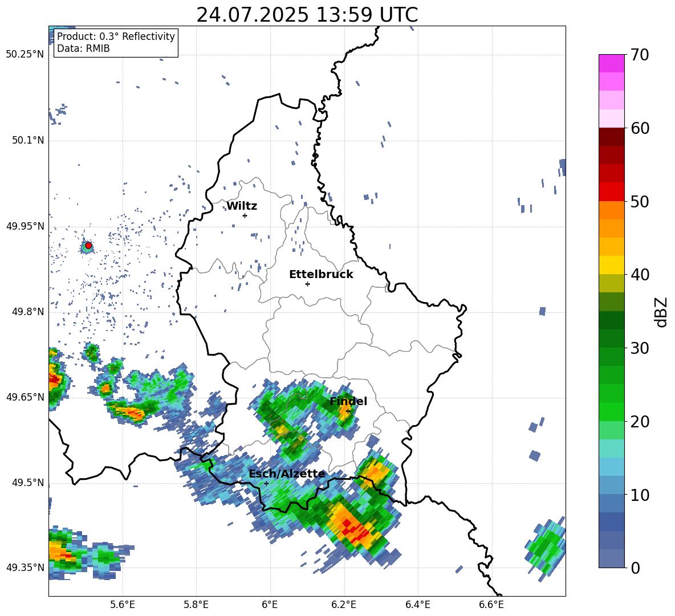
Task: Click the 30 tick on the colorbar
Action: [x=639, y=348]
